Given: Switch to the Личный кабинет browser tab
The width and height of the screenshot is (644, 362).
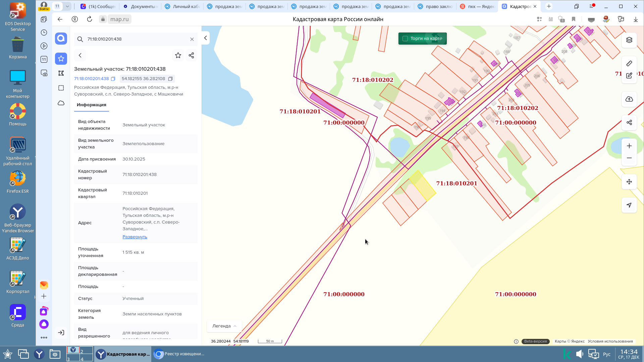Looking at the screenshot, I should [x=183, y=6].
